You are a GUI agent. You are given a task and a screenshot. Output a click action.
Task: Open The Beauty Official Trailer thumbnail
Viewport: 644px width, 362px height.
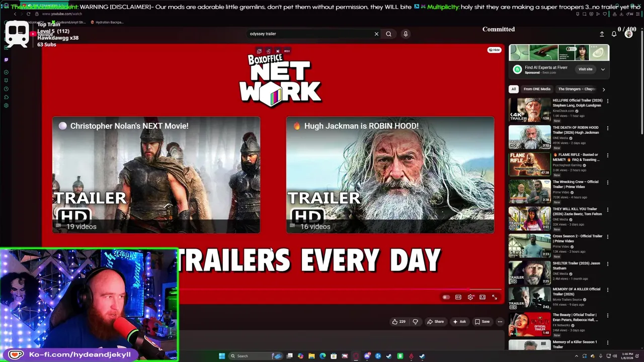(x=530, y=324)
